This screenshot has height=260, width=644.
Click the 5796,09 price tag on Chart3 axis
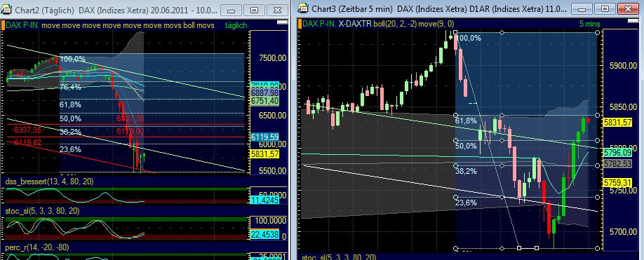[617, 153]
